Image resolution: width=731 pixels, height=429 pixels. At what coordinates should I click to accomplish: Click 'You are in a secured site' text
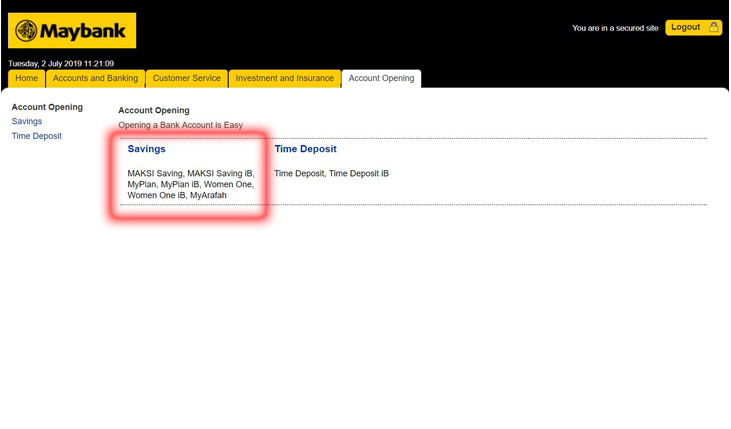615,28
